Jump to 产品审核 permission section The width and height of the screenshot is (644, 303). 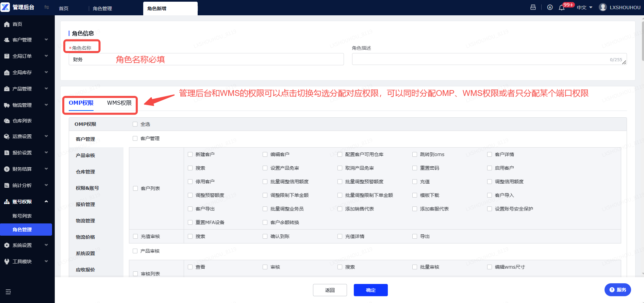(x=85, y=155)
